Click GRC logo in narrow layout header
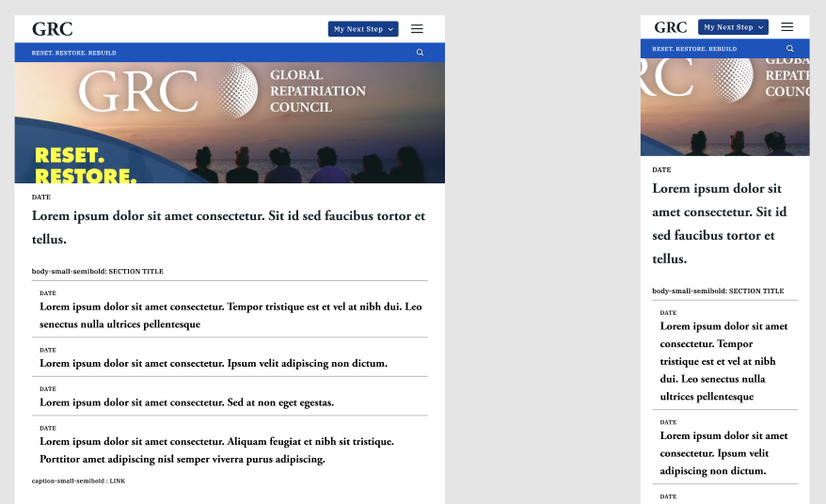The width and height of the screenshot is (826, 504). pyautogui.click(x=671, y=27)
